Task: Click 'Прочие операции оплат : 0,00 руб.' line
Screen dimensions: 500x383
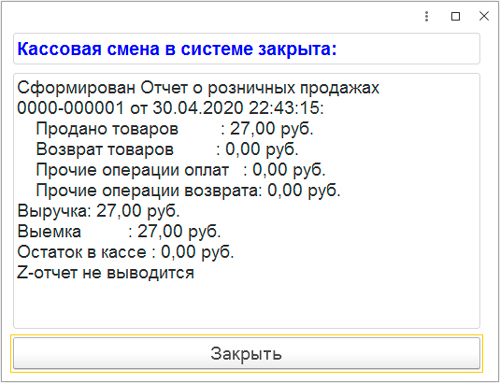Action: 181,170
